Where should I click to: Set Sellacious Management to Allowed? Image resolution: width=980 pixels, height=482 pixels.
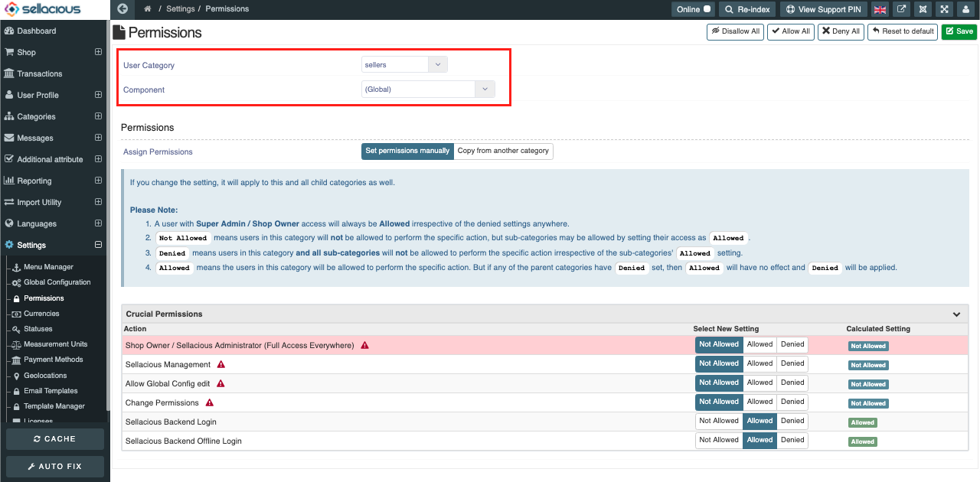pyautogui.click(x=760, y=364)
